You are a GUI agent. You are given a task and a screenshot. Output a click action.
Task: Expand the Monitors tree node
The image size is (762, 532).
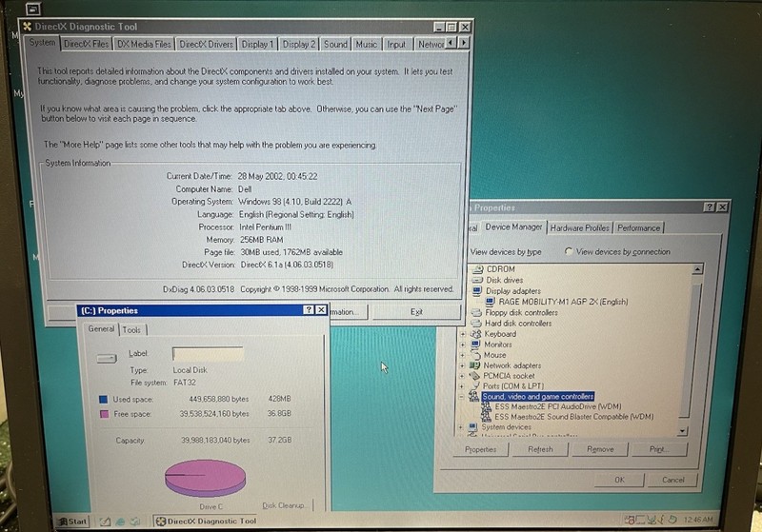463,345
